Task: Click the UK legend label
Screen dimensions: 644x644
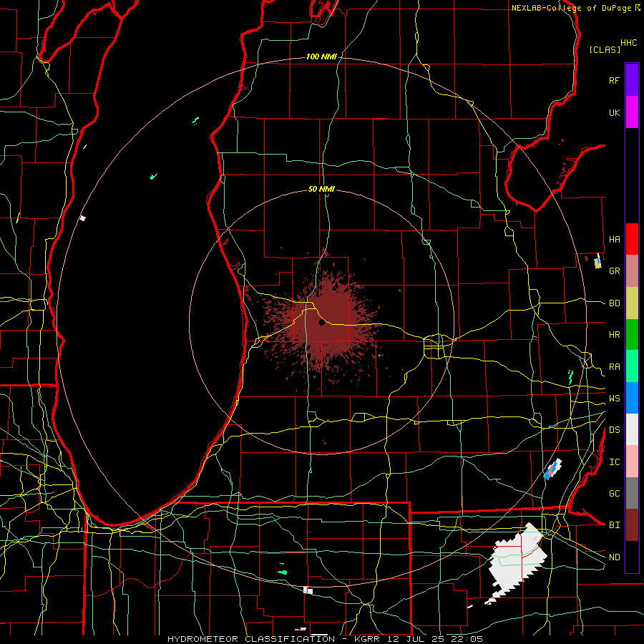Action: click(614, 112)
